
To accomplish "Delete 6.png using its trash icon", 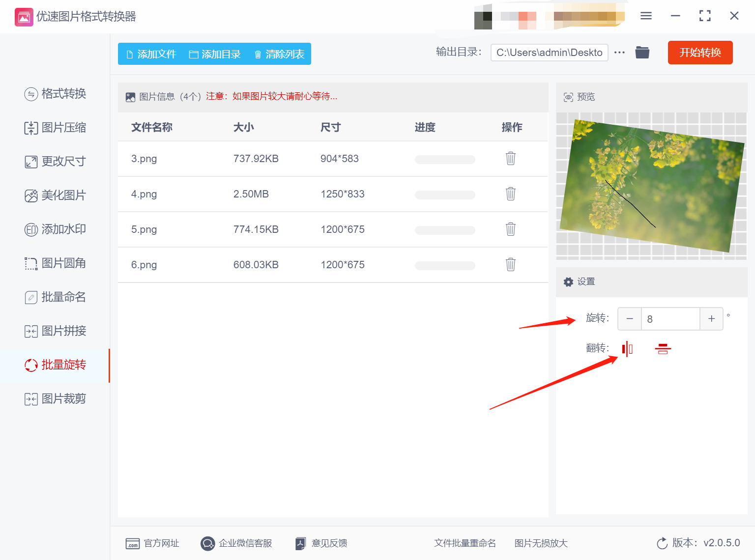I will click(511, 264).
